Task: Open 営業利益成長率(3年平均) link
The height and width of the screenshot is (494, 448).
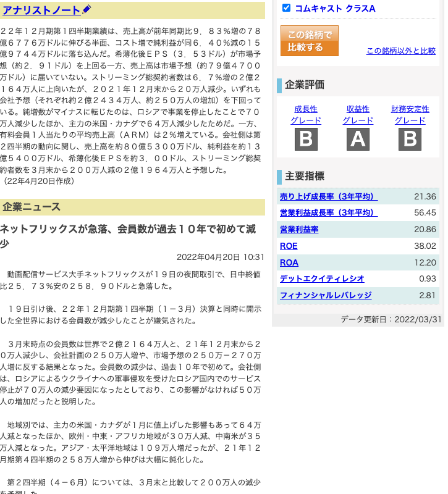Action: (x=329, y=212)
